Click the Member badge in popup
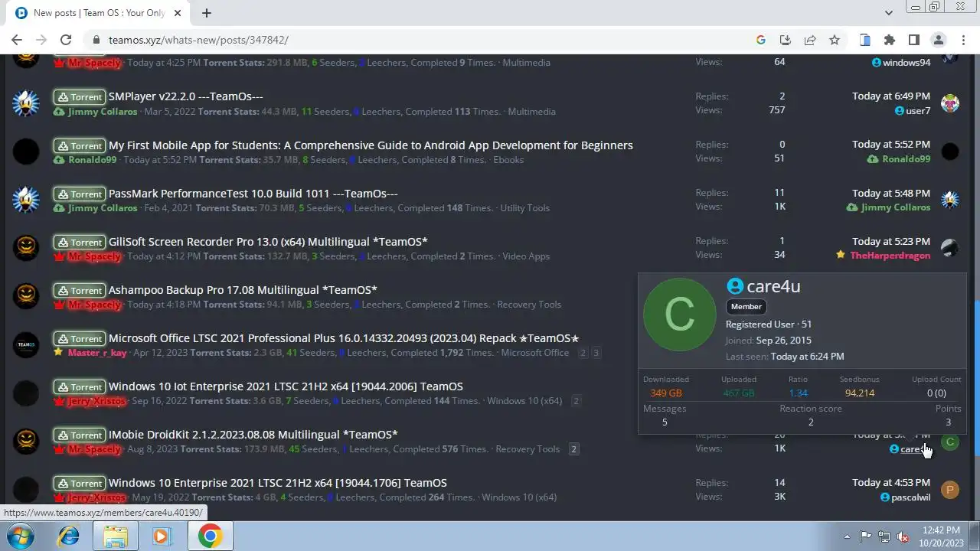980x551 pixels. (x=746, y=306)
